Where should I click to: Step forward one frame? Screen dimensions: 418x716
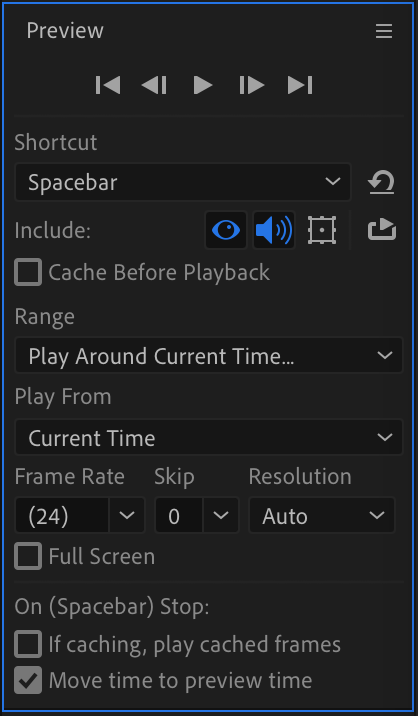[x=252, y=85]
